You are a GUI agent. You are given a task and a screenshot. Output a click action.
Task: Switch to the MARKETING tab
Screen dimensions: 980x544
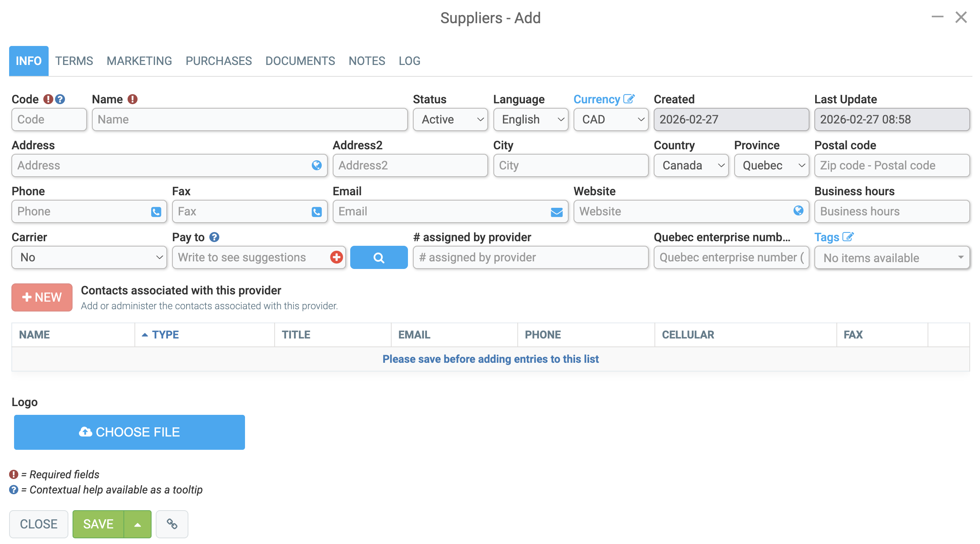tap(139, 61)
